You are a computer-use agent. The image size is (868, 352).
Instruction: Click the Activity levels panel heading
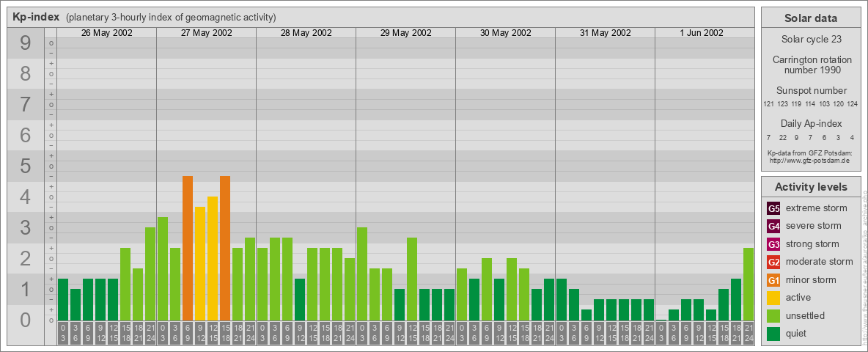811,187
